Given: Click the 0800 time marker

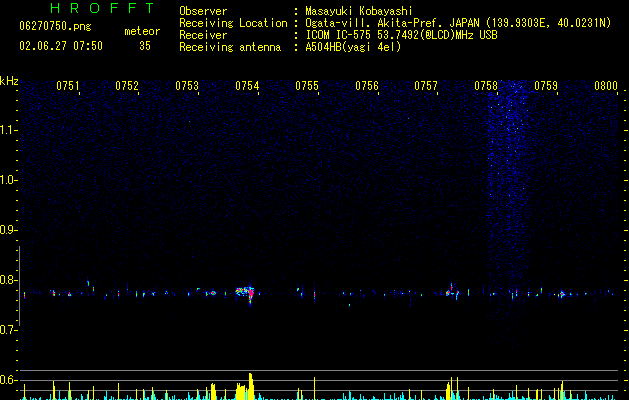Looking at the screenshot, I should pyautogui.click(x=606, y=86).
